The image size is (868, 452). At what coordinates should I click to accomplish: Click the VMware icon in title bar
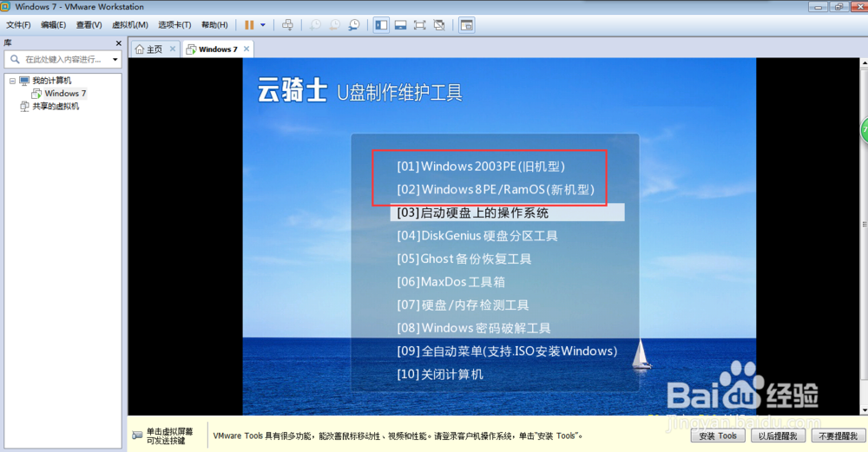tap(5, 7)
